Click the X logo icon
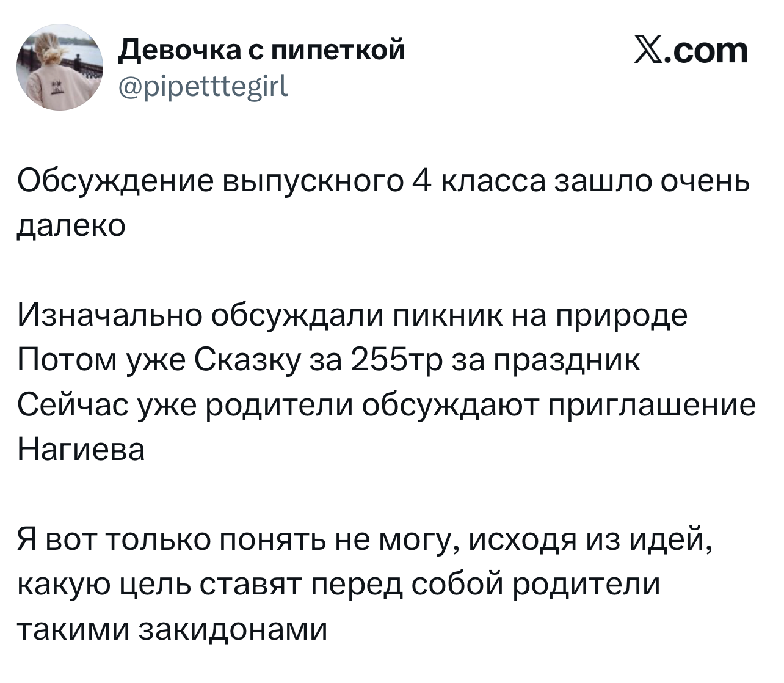 (650, 51)
